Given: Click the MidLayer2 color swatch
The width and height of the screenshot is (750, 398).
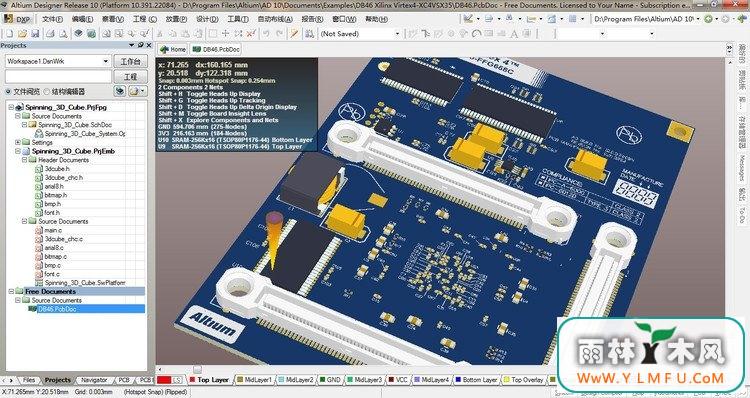Looking at the screenshot, I should [281, 380].
